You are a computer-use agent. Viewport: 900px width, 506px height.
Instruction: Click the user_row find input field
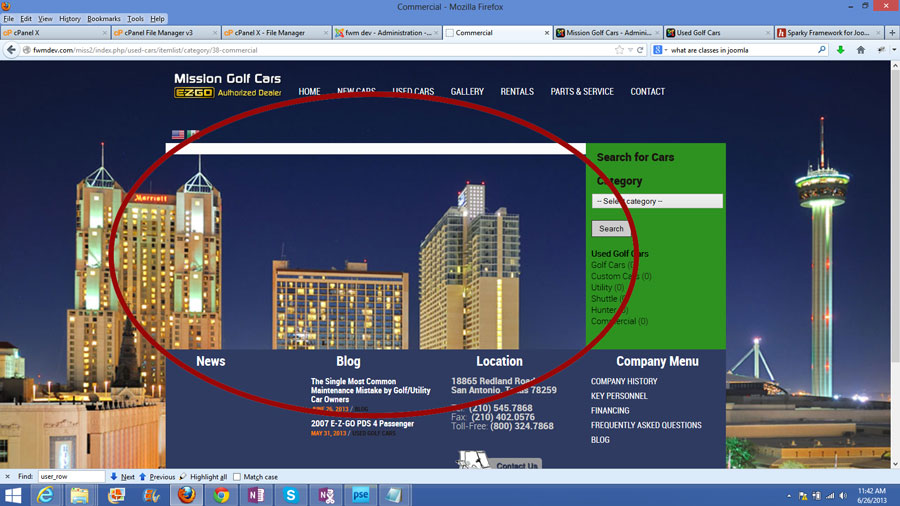71,476
